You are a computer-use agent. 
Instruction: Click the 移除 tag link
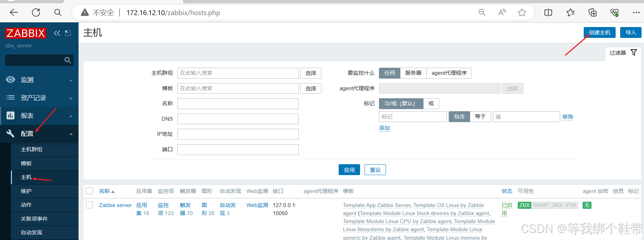click(x=568, y=117)
